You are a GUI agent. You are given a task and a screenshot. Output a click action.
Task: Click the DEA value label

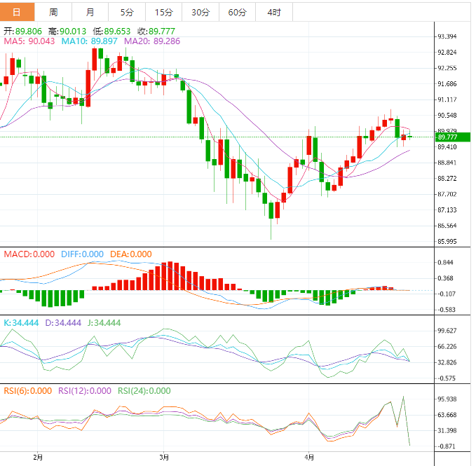[130, 254]
